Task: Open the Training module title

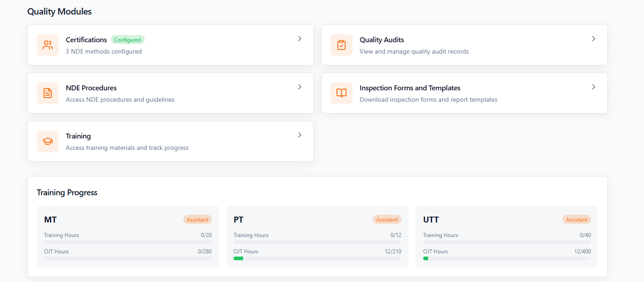Action: point(78,136)
